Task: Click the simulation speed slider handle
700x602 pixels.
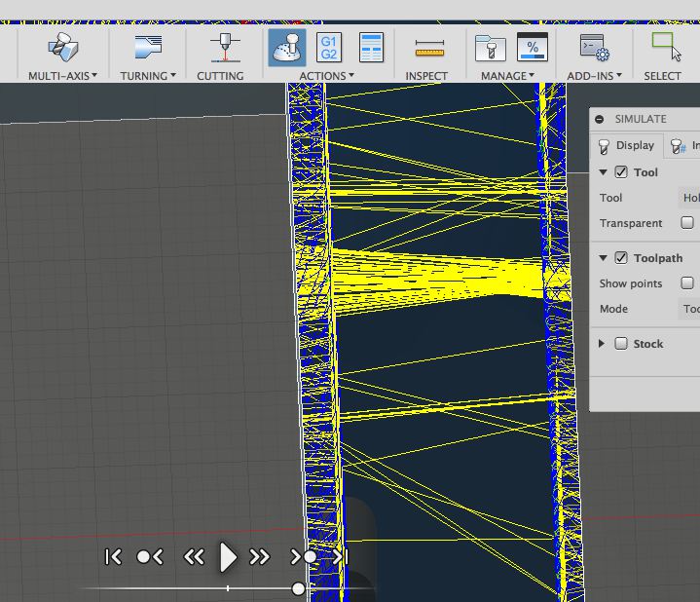Action: point(298,588)
